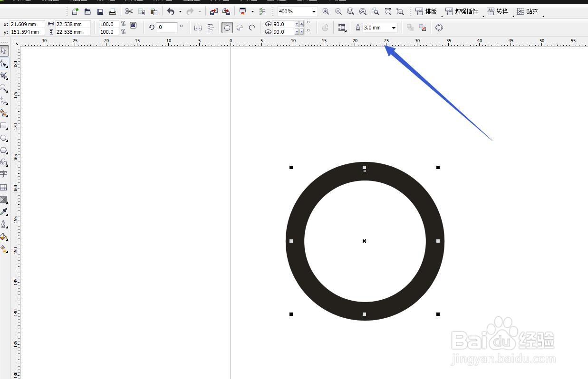This screenshot has height=379, width=588.
Task: Create a new document with the New icon
Action: 75,11
